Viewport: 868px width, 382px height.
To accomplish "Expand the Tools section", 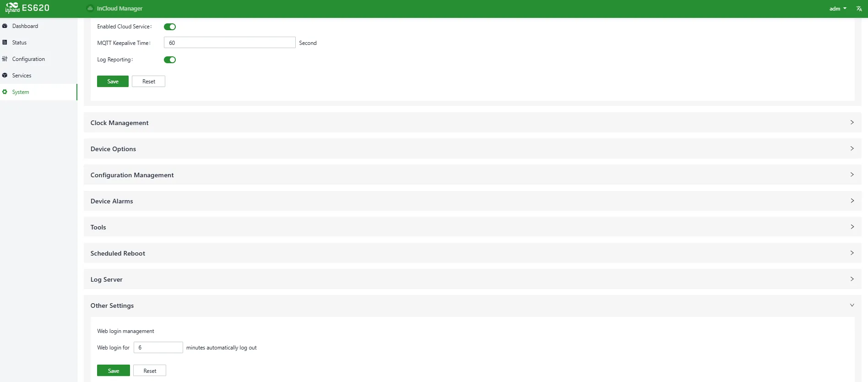I will click(472, 227).
